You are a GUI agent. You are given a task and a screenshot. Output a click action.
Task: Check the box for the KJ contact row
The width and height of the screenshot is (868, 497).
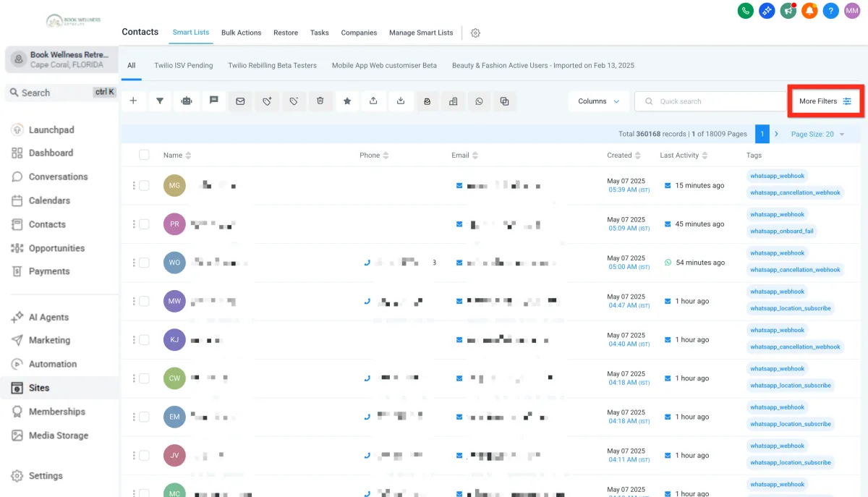click(144, 340)
